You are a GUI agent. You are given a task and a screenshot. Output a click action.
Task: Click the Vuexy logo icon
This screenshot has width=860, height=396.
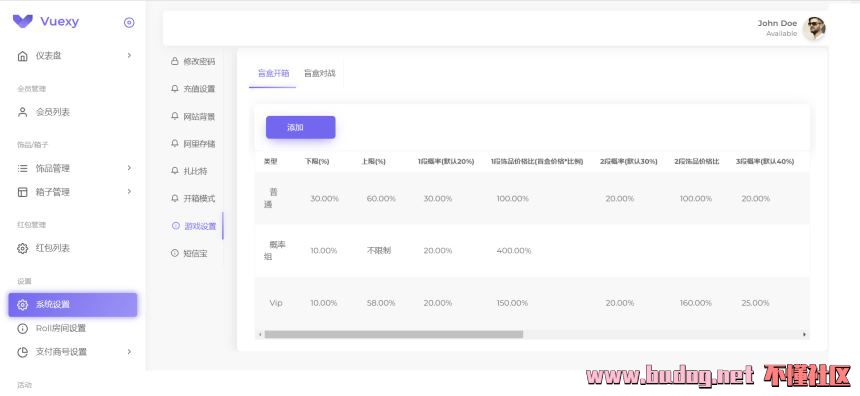(x=22, y=21)
